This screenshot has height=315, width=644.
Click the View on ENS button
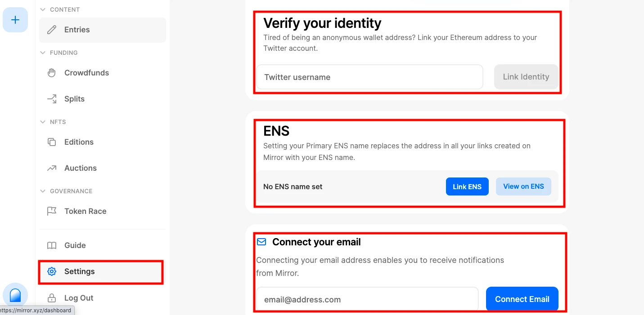[x=523, y=186]
